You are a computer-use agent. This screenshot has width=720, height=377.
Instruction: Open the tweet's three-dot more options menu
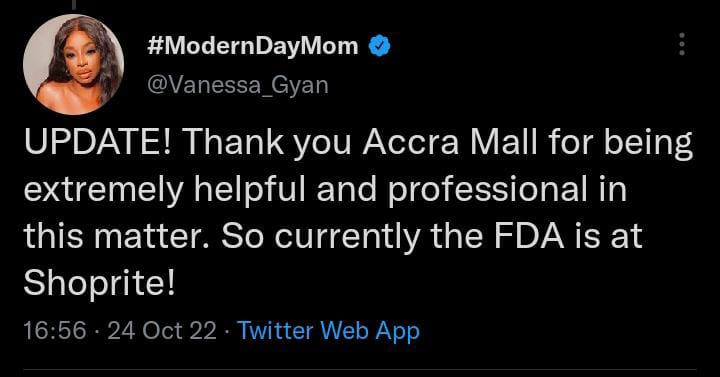[x=682, y=45]
